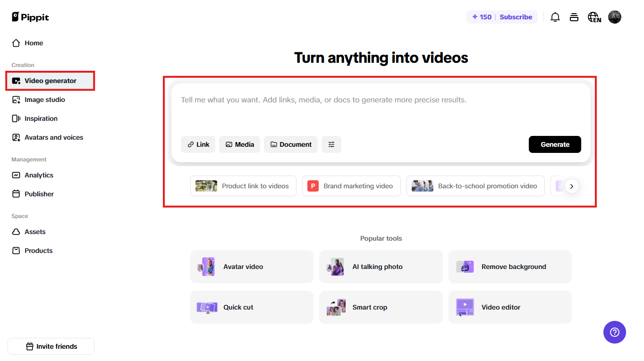Open the Analytics panel

tap(38, 175)
